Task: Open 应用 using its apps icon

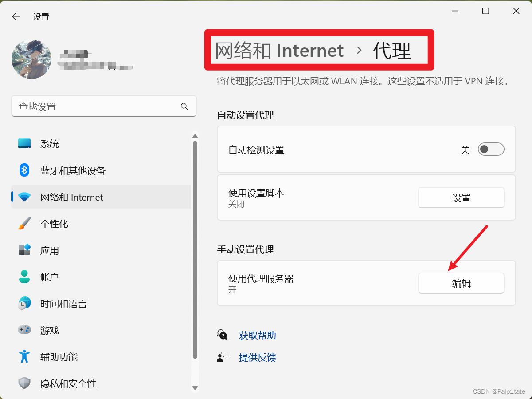Action: click(x=25, y=250)
